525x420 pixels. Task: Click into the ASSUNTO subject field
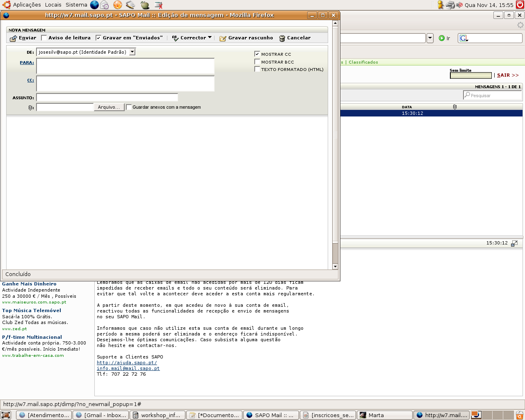coord(107,98)
